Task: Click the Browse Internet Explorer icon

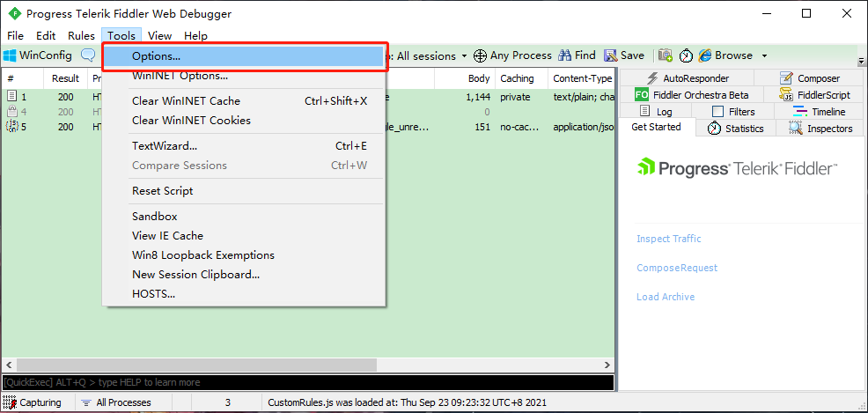Action: [704, 55]
